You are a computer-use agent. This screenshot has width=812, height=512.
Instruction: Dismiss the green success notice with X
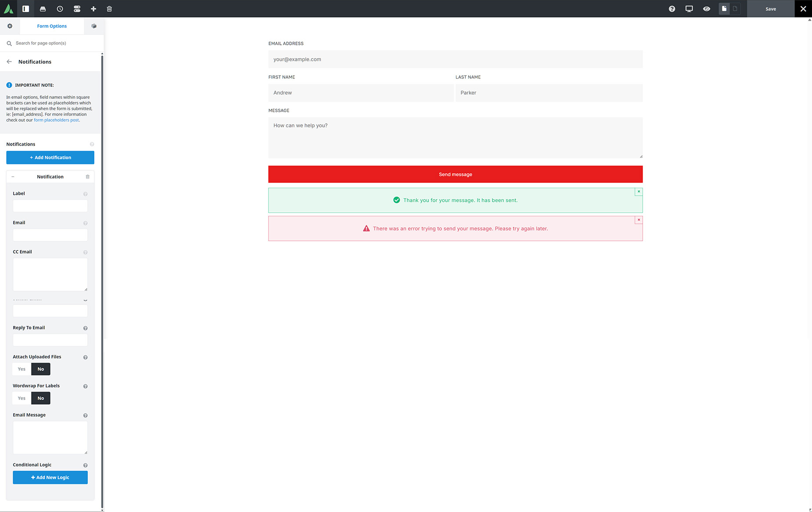pos(639,192)
